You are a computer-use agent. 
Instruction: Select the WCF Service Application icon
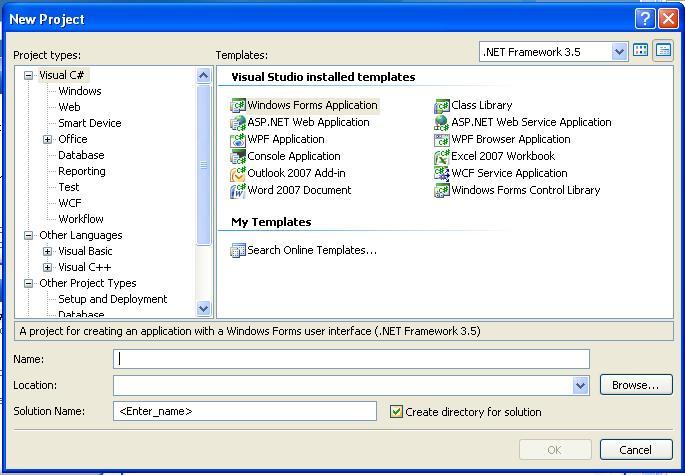coord(442,173)
